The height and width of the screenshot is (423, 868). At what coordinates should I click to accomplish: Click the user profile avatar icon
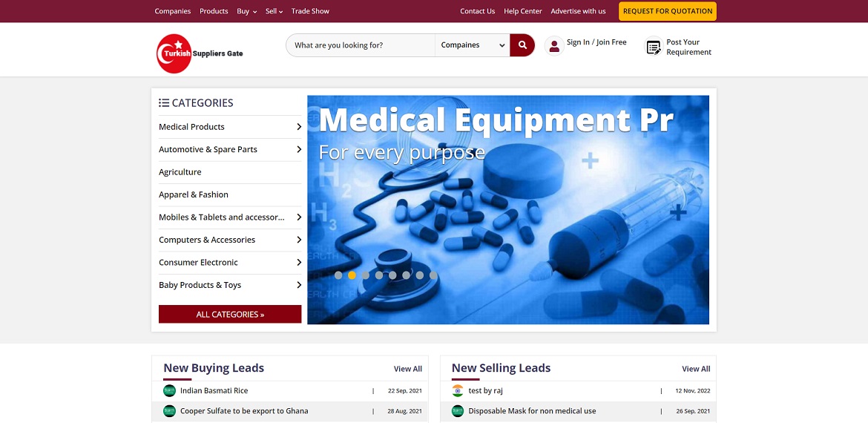tap(554, 46)
